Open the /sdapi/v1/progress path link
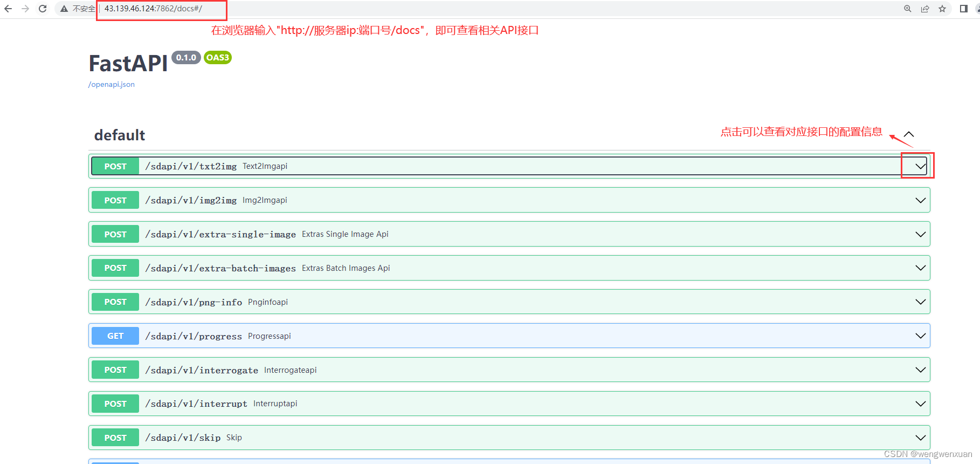This screenshot has width=980, height=464. (194, 336)
